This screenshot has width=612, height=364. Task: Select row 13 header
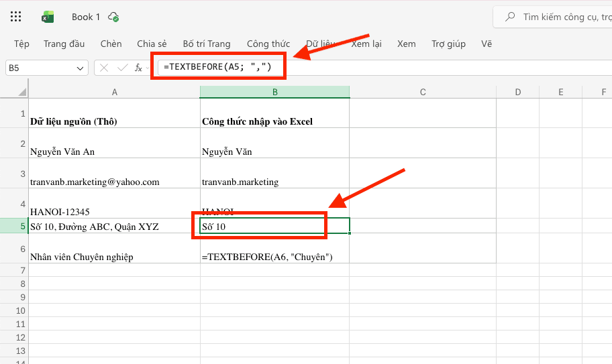(x=14, y=351)
